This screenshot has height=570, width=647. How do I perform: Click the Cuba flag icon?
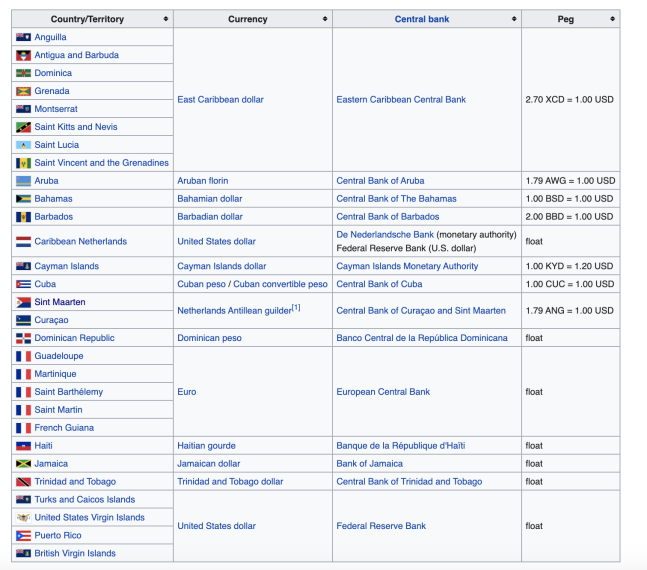tap(24, 284)
